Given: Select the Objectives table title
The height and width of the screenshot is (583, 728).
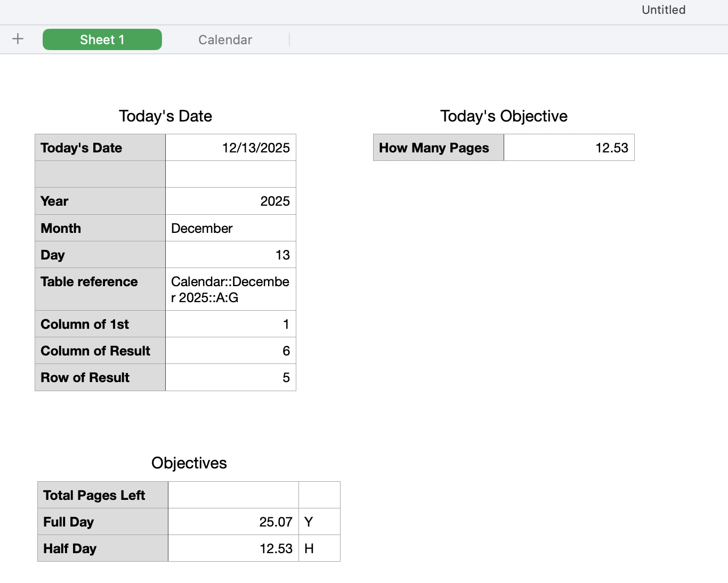Looking at the screenshot, I should coord(189,463).
